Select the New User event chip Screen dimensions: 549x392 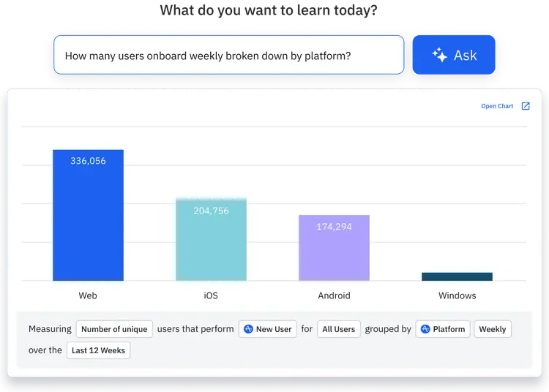point(268,329)
